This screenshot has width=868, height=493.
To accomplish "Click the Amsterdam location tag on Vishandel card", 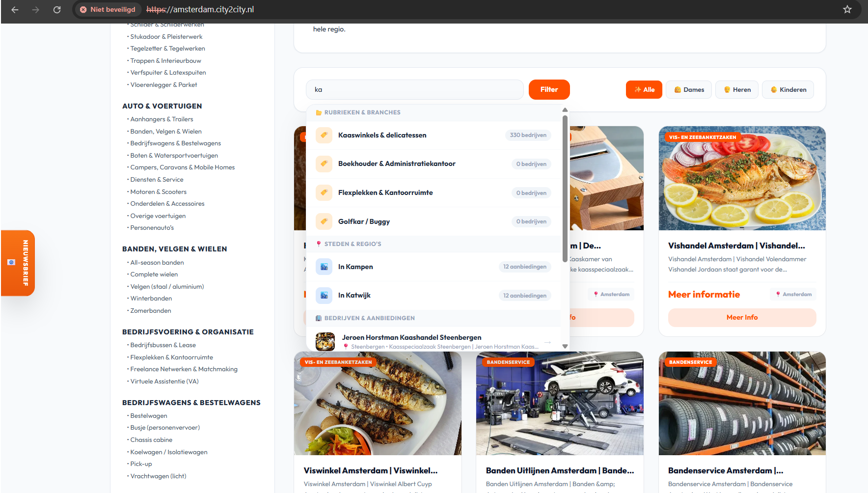I will point(794,294).
